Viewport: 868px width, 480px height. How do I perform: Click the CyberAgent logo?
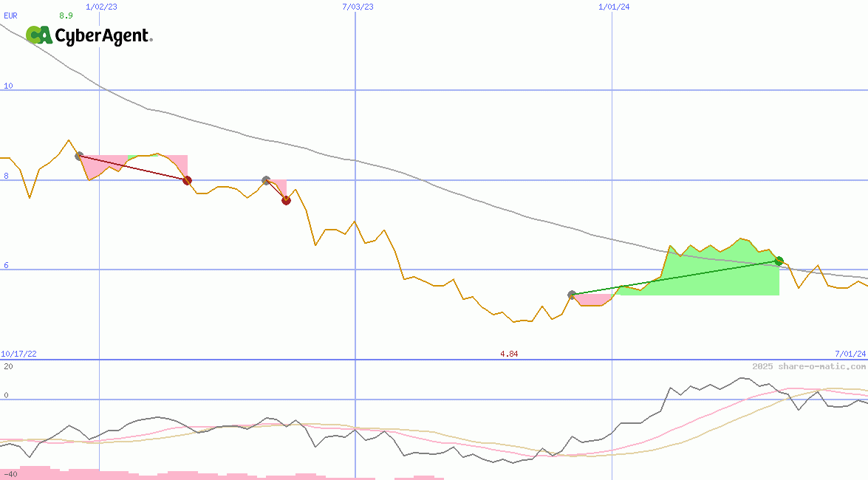[89, 35]
